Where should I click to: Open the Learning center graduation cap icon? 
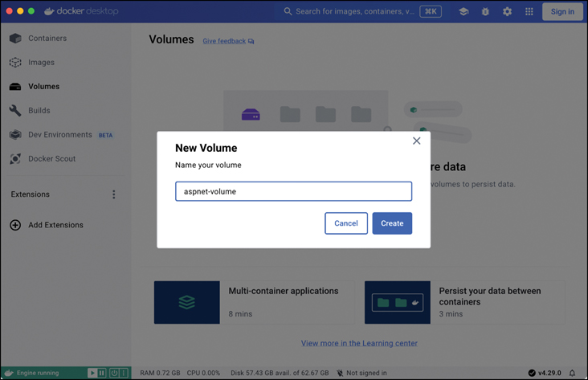pos(463,12)
